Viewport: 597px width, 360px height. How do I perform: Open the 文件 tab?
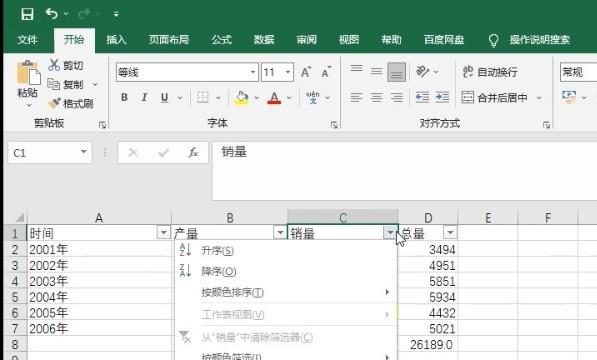point(27,40)
